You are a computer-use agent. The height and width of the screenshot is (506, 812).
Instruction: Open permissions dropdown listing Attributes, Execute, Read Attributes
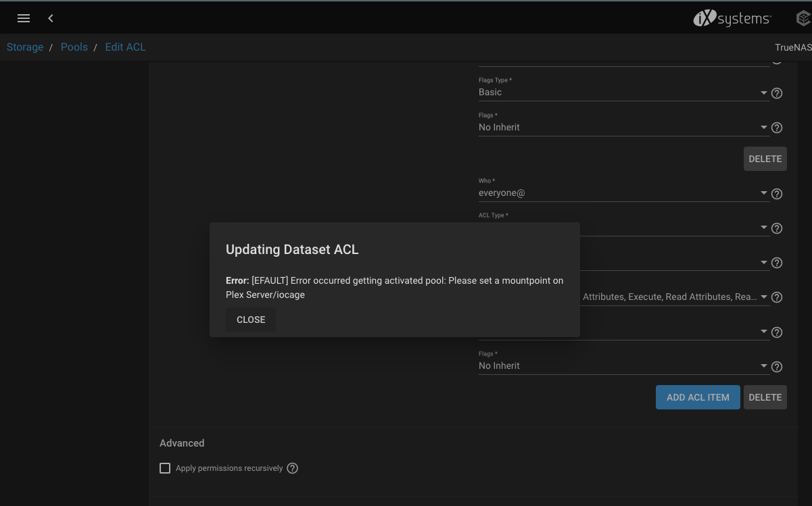(x=675, y=297)
